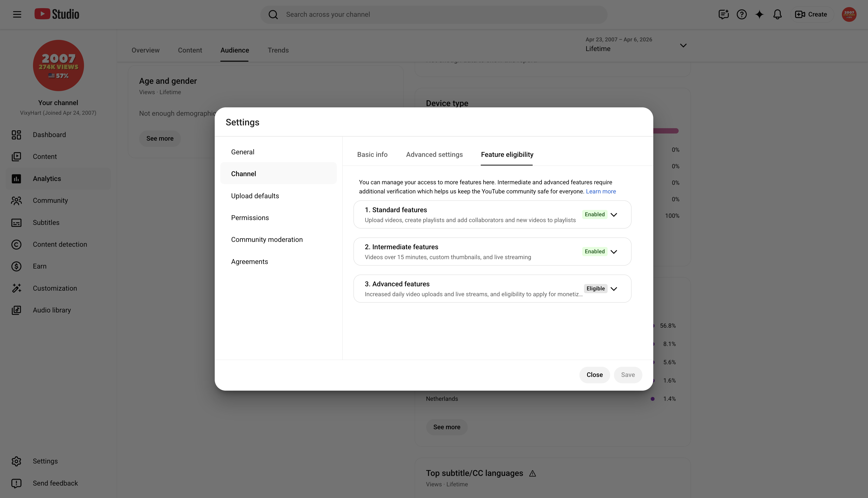Click the Settings gear icon in sidebar

pyautogui.click(x=16, y=461)
